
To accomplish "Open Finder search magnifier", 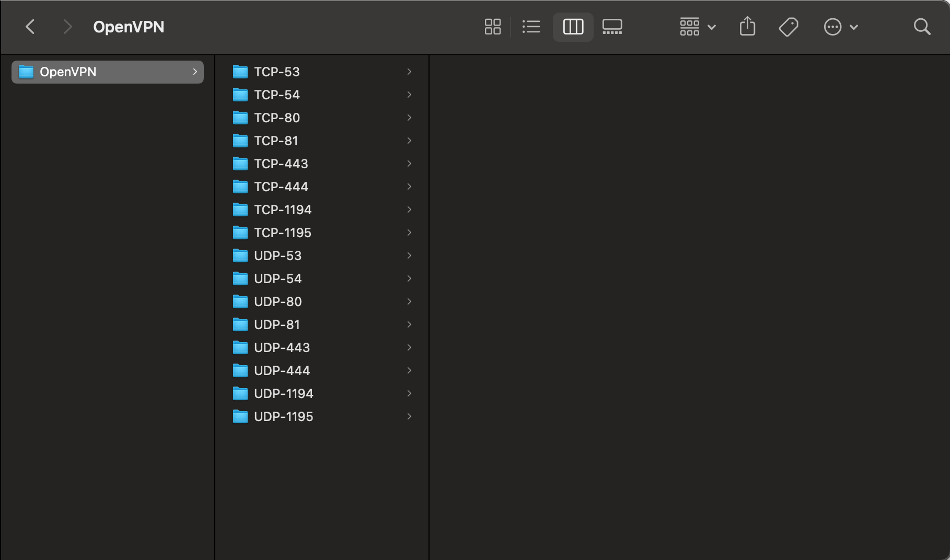I will coord(922,27).
